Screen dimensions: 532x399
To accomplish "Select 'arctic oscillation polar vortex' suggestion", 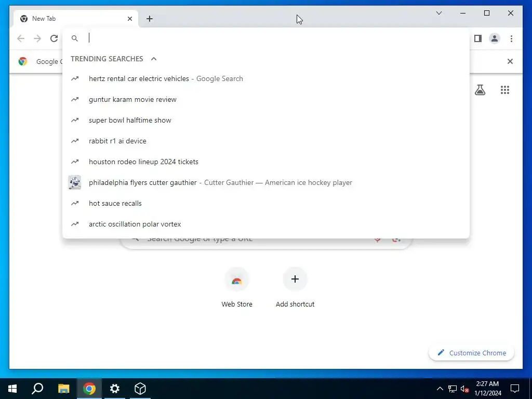I will coord(266,224).
